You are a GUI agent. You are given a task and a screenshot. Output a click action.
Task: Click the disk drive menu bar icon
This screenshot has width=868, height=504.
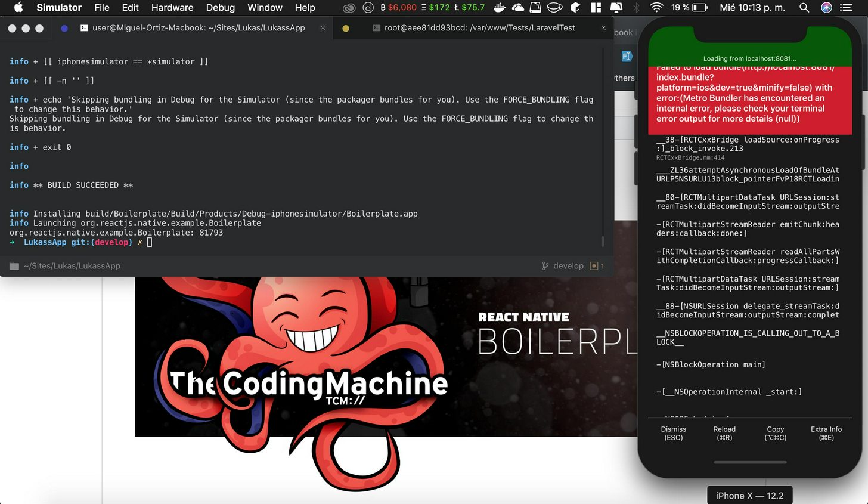tap(535, 8)
